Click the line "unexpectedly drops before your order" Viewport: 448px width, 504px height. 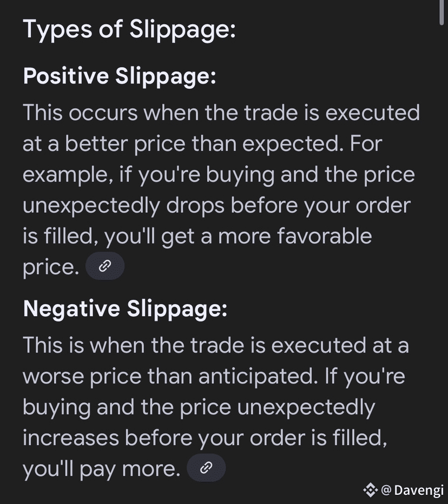(216, 205)
